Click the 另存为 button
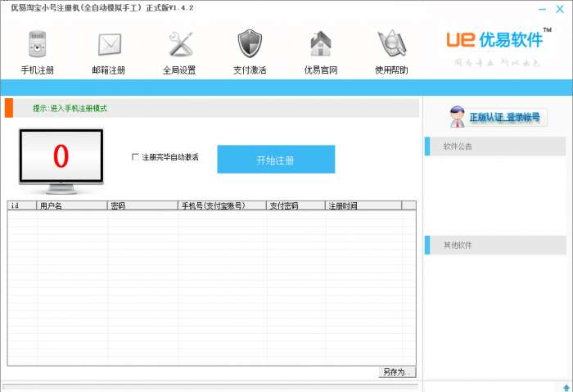 click(397, 372)
